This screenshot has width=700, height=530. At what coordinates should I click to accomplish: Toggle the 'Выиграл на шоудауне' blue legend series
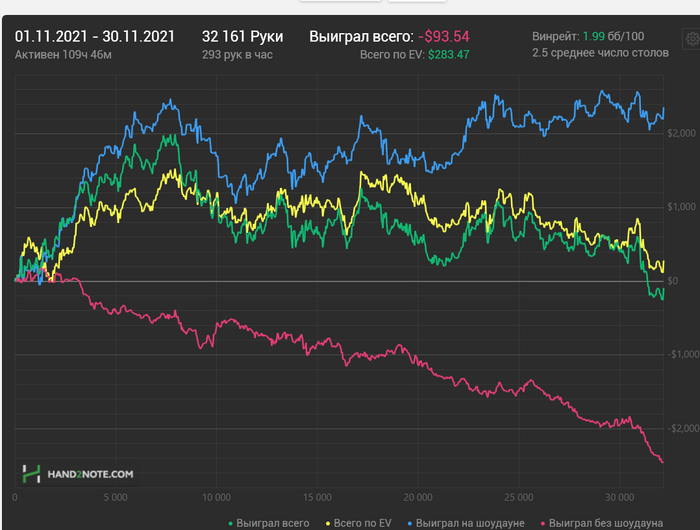466,523
